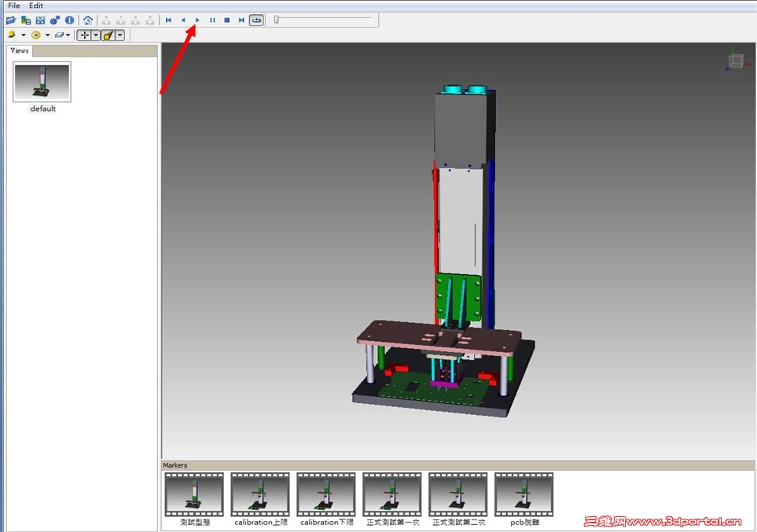The width and height of the screenshot is (757, 532).
Task: Expand dropdown next to yellow render icon
Action: 23,35
